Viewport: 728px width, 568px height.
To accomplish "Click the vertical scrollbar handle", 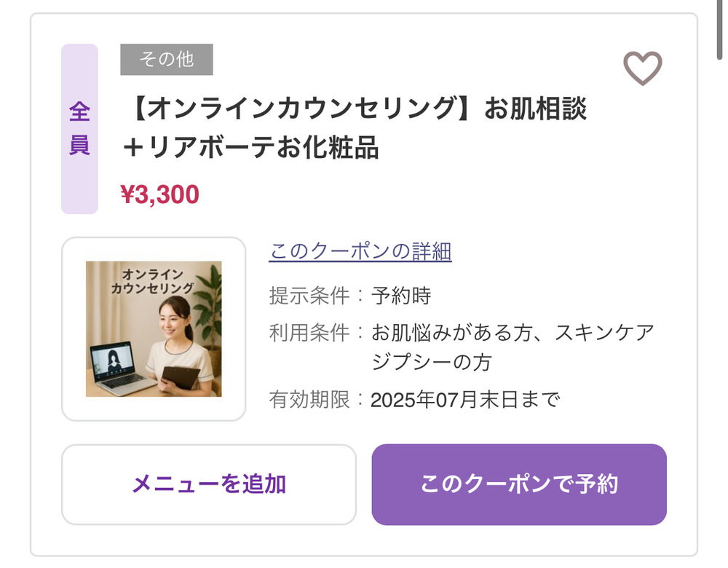I will [720, 29].
